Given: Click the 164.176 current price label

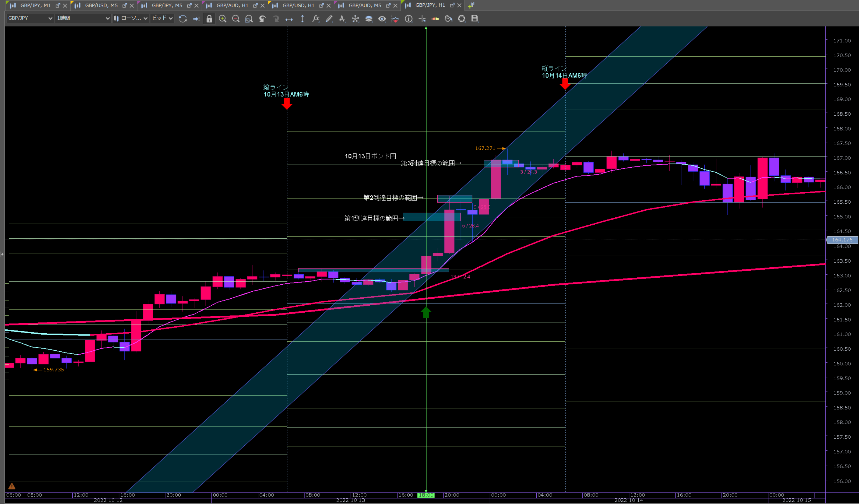Looking at the screenshot, I should (842, 240).
